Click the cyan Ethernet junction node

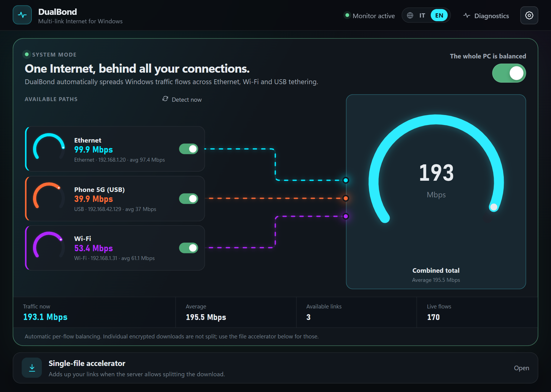coord(346,180)
